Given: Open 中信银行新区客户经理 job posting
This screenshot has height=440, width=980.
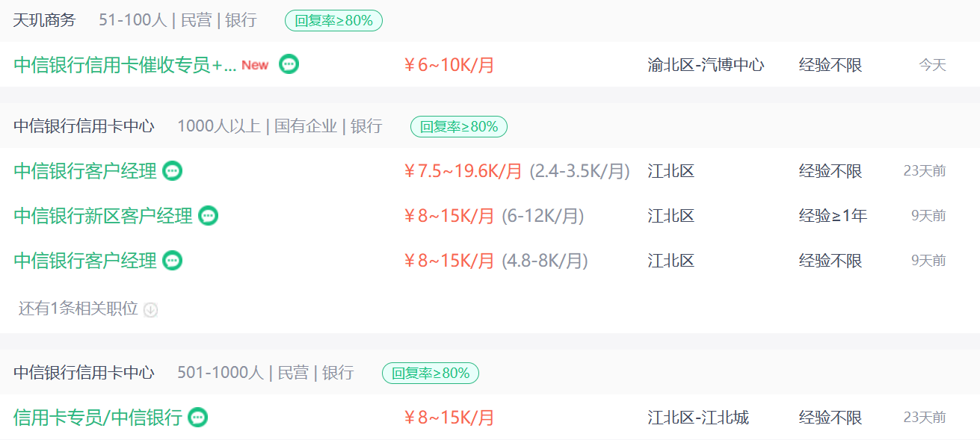Looking at the screenshot, I should [103, 216].
